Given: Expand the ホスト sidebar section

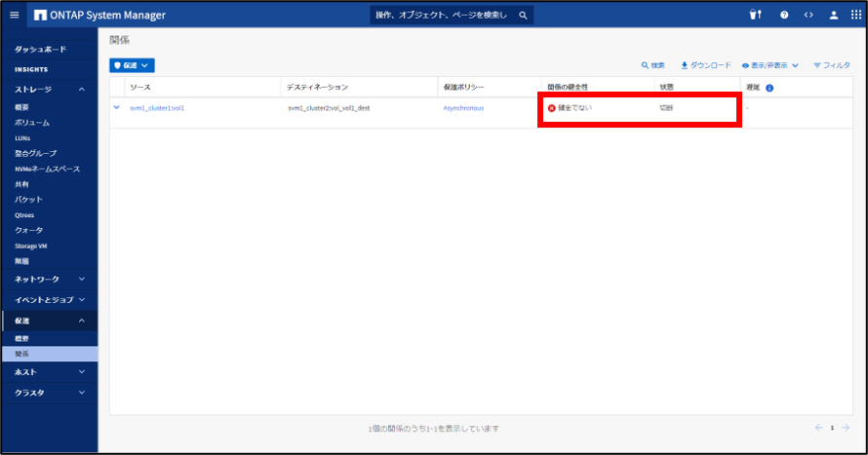Looking at the screenshot, I should point(50,372).
